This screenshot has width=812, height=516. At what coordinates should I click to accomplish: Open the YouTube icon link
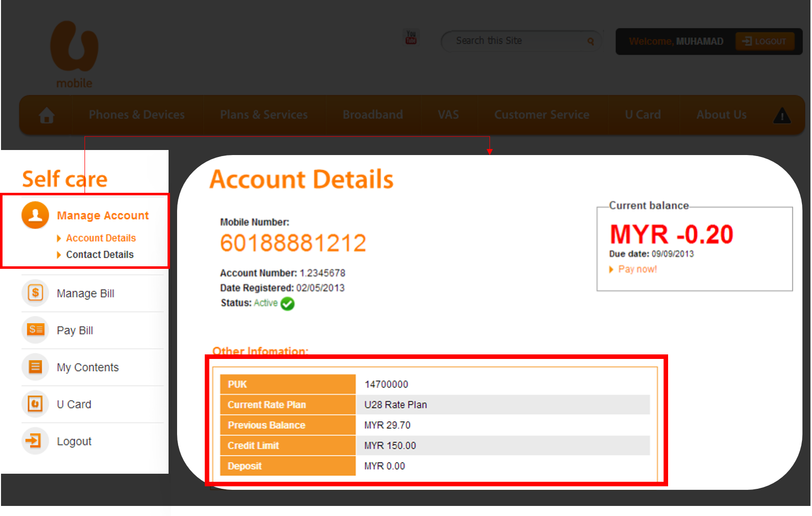[411, 37]
